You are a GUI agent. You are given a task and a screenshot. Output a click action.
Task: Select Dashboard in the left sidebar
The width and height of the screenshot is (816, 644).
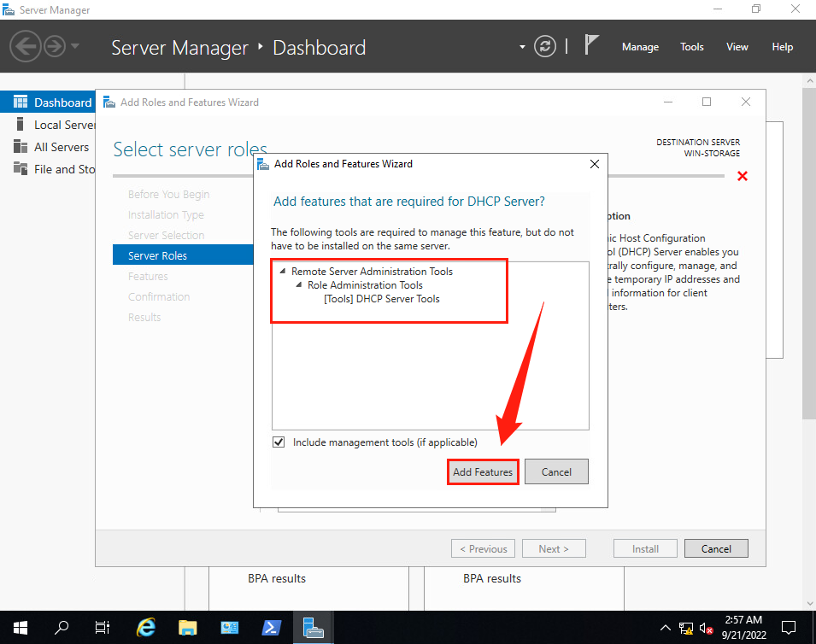(x=48, y=102)
